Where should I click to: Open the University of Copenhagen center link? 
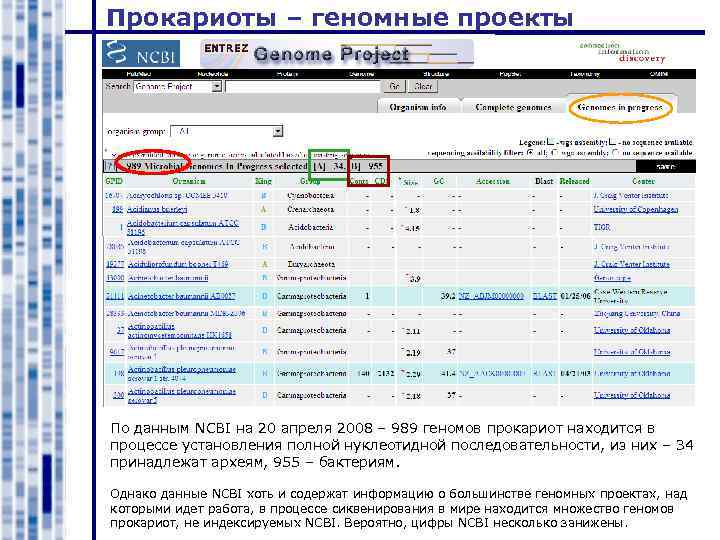tap(636, 209)
